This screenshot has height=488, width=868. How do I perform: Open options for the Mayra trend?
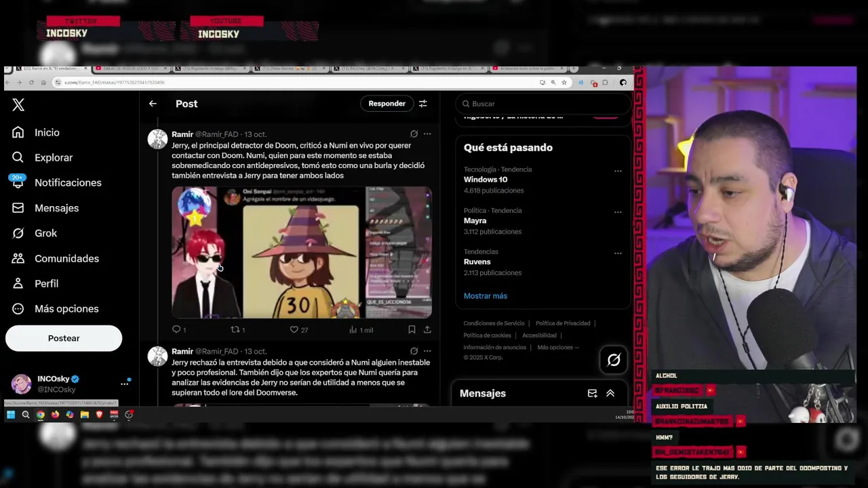pos(618,212)
